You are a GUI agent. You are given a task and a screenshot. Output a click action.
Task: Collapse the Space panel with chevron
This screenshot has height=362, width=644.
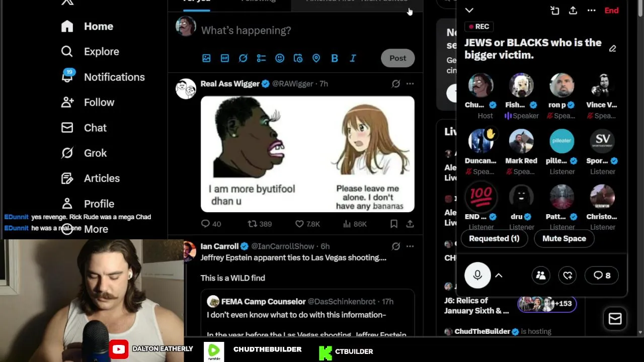click(x=469, y=11)
